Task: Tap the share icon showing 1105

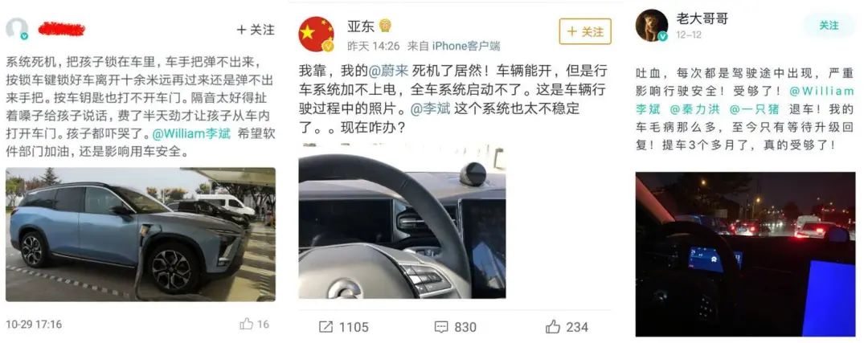Action: pyautogui.click(x=326, y=327)
